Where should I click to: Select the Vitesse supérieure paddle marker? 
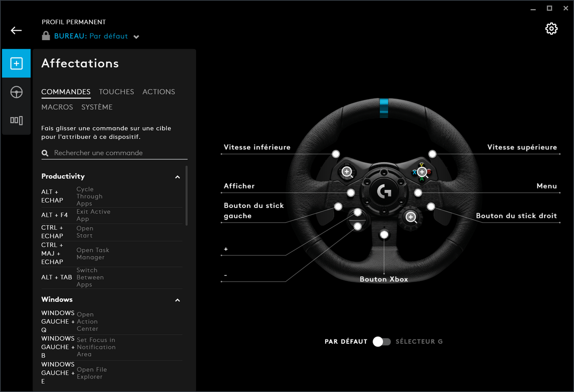[x=432, y=154]
